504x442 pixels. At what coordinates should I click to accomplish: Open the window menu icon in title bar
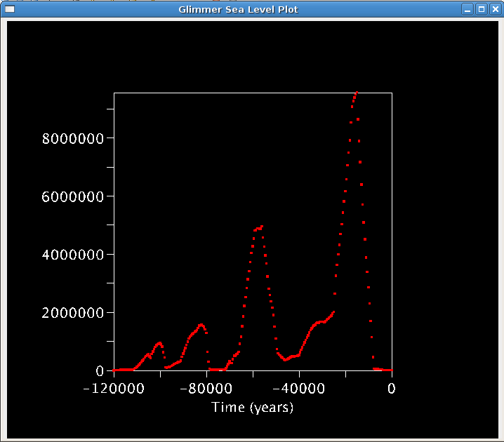[10, 9]
